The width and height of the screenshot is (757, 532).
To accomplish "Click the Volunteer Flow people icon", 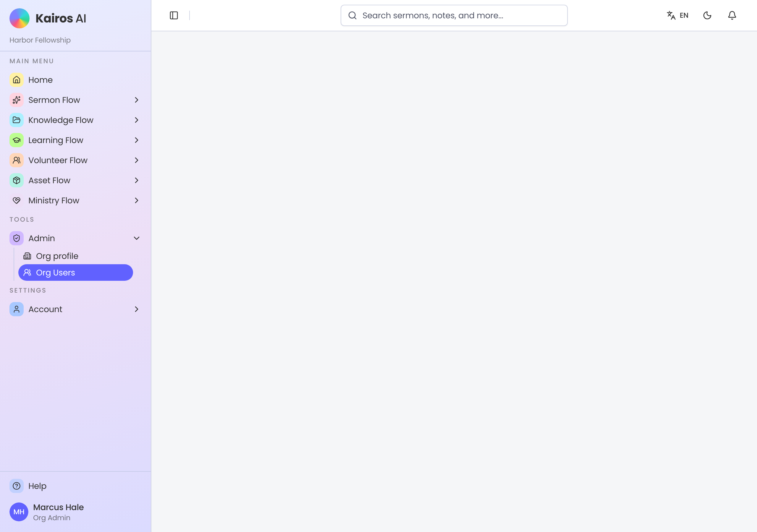I will 17,160.
